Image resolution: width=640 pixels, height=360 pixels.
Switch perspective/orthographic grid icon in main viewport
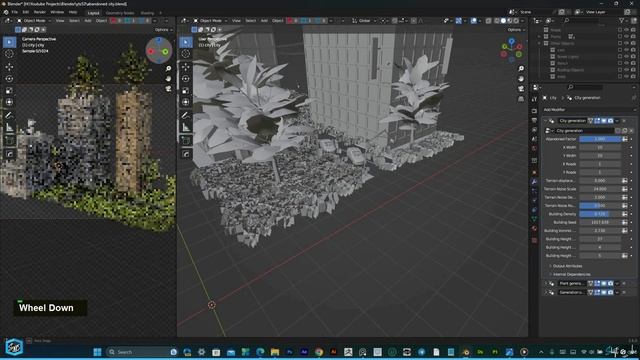[521, 99]
